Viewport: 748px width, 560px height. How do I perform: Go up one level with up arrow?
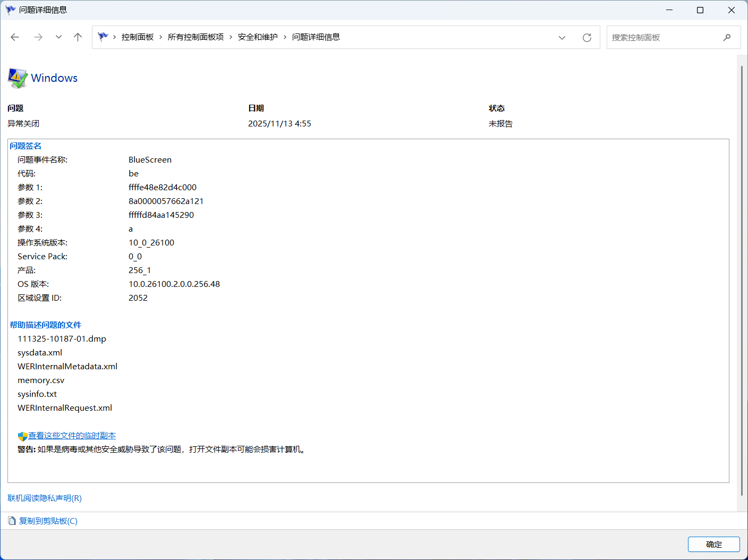(78, 37)
